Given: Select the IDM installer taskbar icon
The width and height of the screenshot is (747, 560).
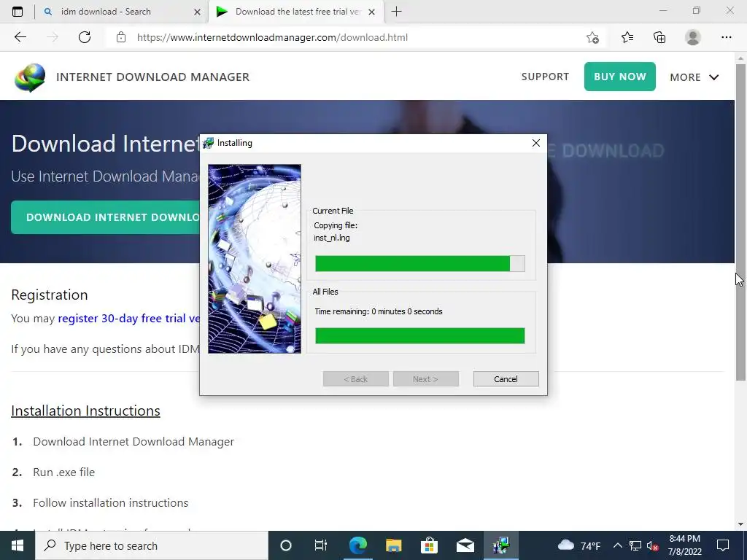Looking at the screenshot, I should coord(500,545).
